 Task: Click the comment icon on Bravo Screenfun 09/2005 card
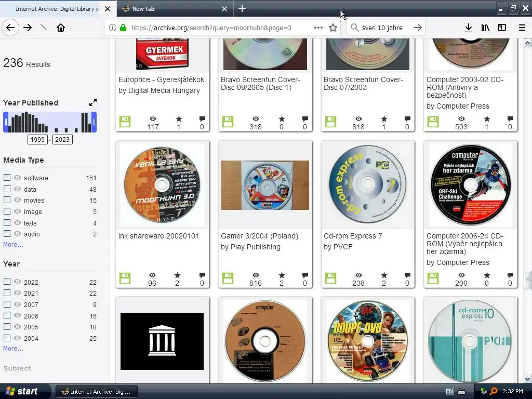tap(305, 119)
